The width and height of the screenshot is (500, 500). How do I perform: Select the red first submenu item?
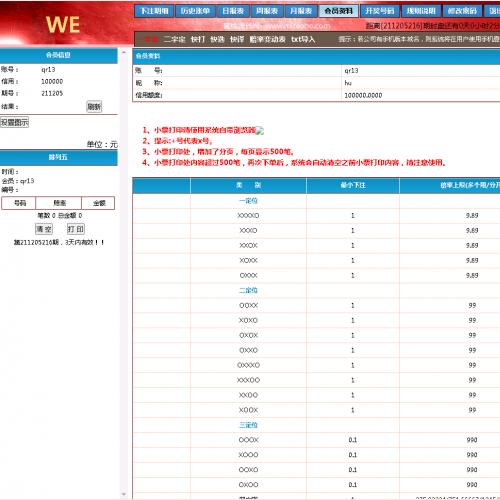click(149, 39)
